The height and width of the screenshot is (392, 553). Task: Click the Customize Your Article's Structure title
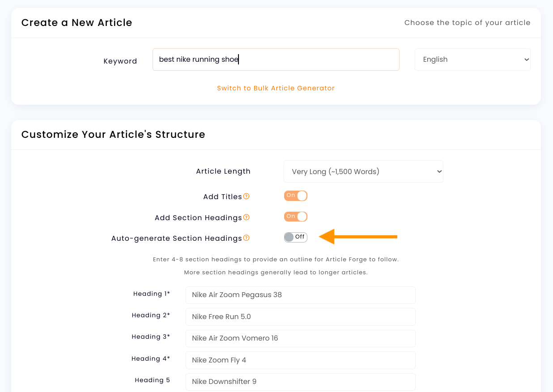(113, 134)
